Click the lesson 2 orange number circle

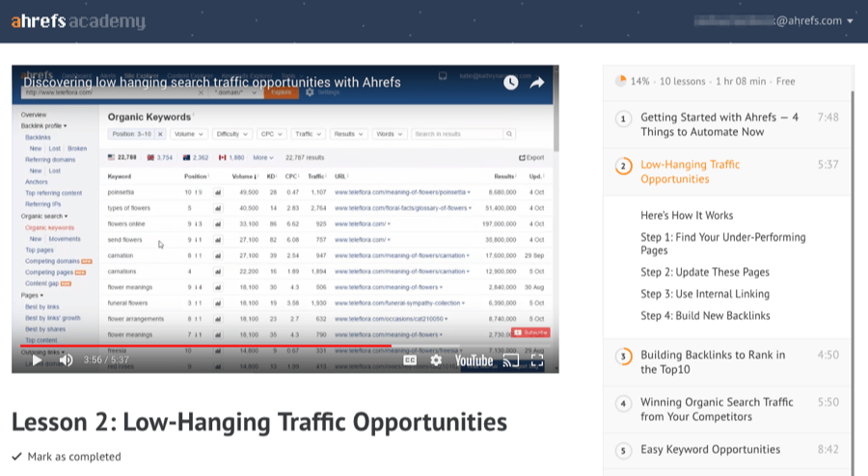(x=623, y=166)
